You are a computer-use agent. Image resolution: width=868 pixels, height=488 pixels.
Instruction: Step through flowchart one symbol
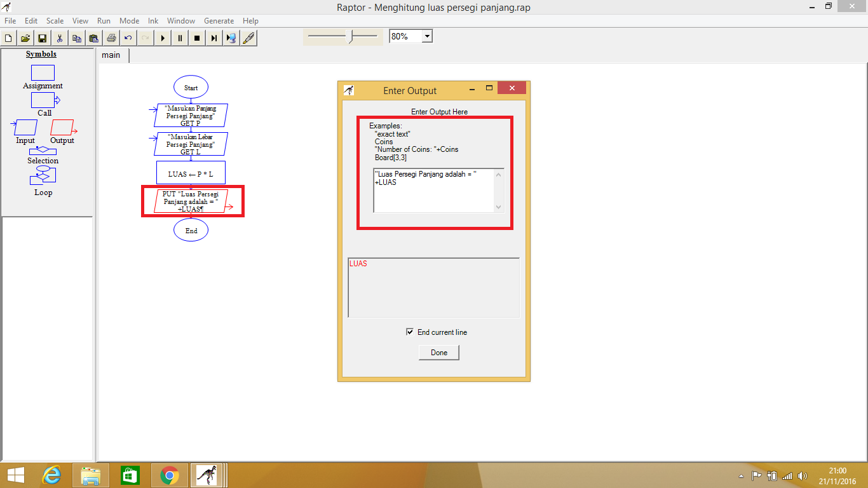(x=214, y=37)
